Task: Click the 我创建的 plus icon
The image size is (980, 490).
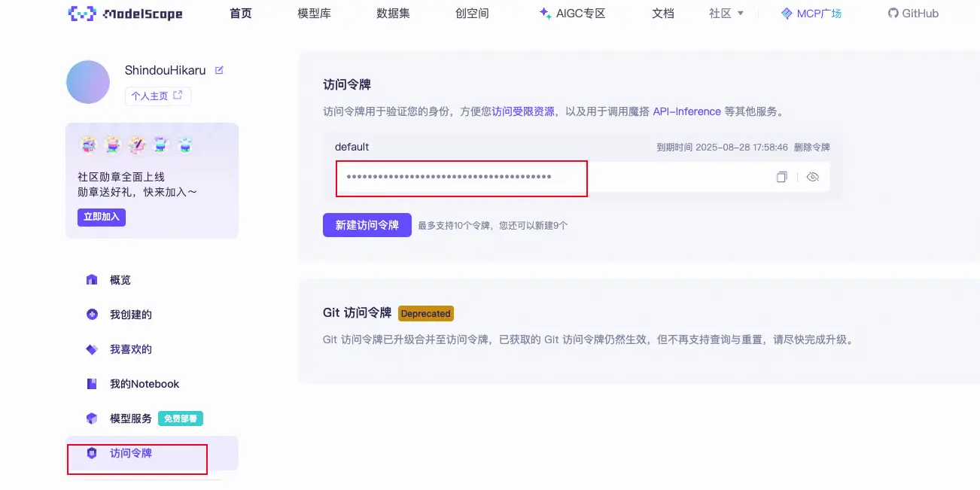Action: 92,315
